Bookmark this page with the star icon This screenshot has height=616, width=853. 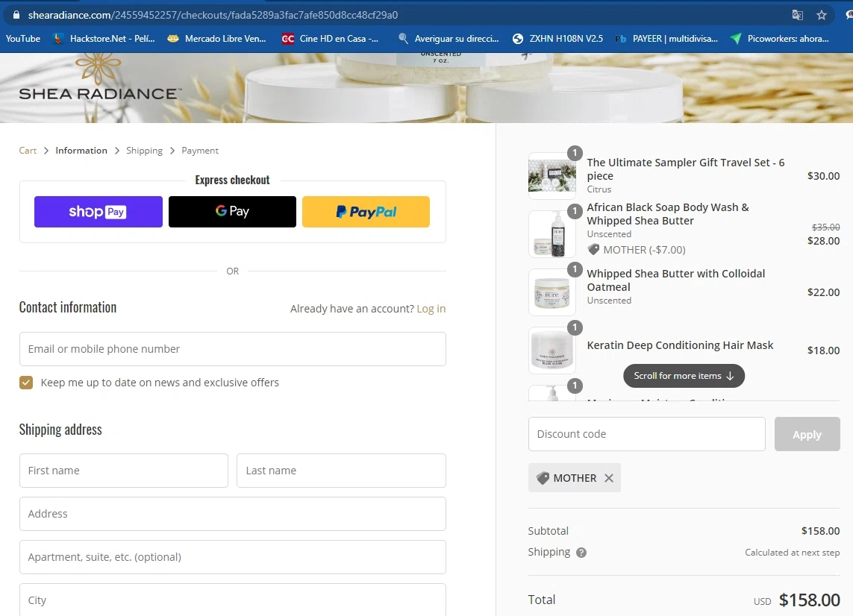pyautogui.click(x=822, y=15)
